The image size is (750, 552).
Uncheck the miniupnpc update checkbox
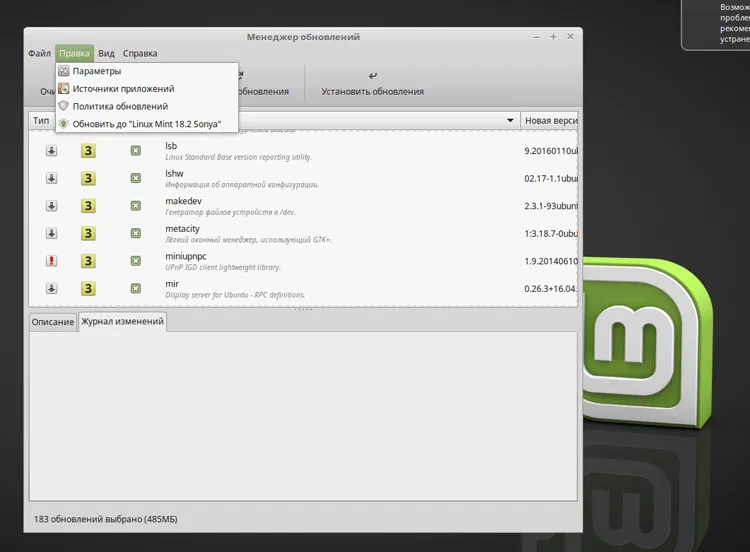tap(136, 261)
